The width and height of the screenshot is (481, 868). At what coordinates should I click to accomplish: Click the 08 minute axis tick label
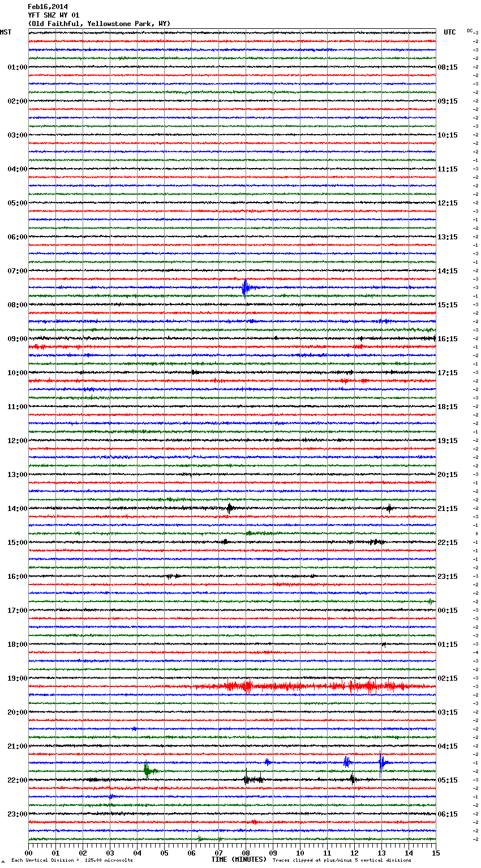tap(246, 853)
